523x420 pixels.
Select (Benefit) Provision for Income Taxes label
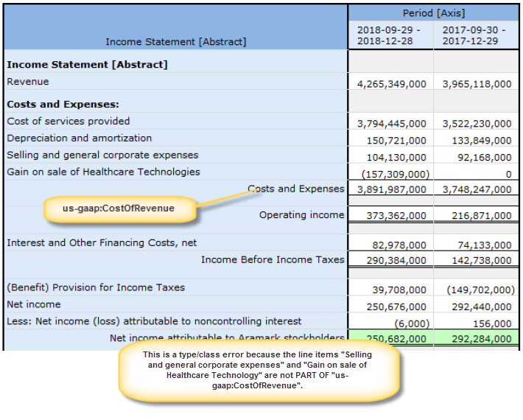[96, 287]
